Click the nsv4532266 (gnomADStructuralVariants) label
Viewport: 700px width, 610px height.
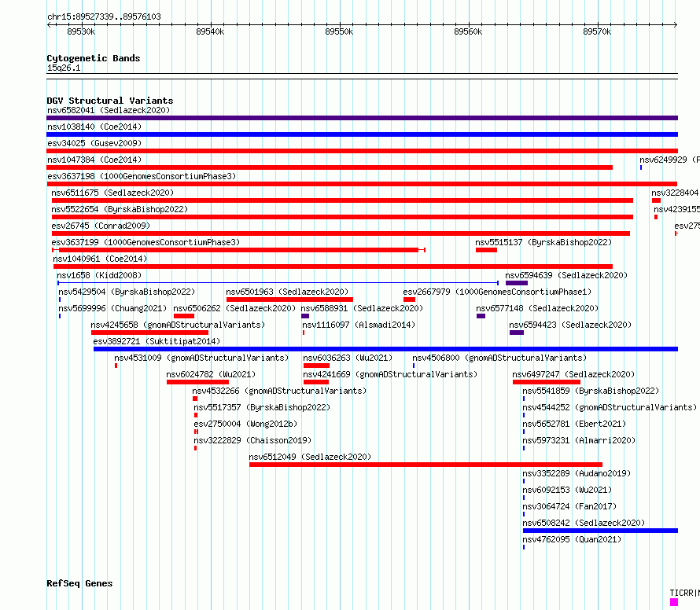click(279, 391)
